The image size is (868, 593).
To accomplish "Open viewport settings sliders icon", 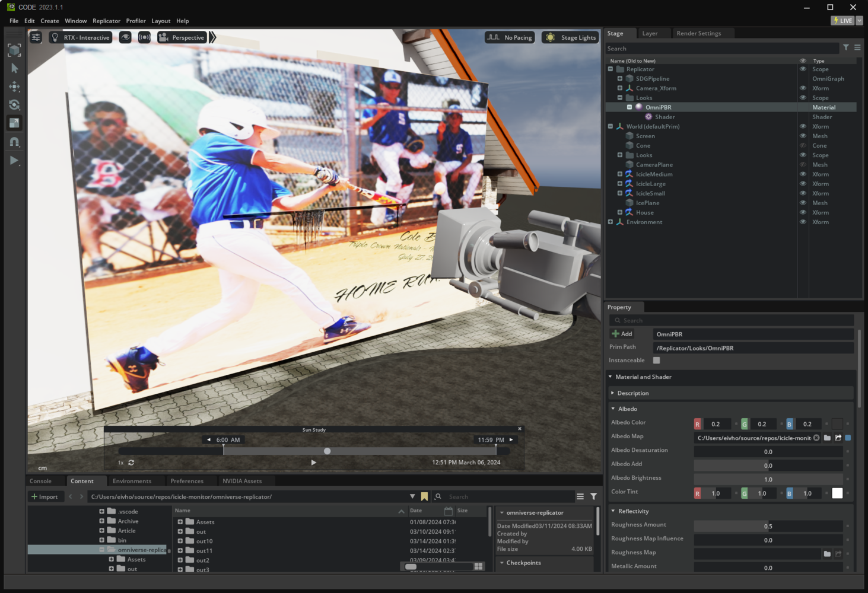I will pyautogui.click(x=36, y=37).
